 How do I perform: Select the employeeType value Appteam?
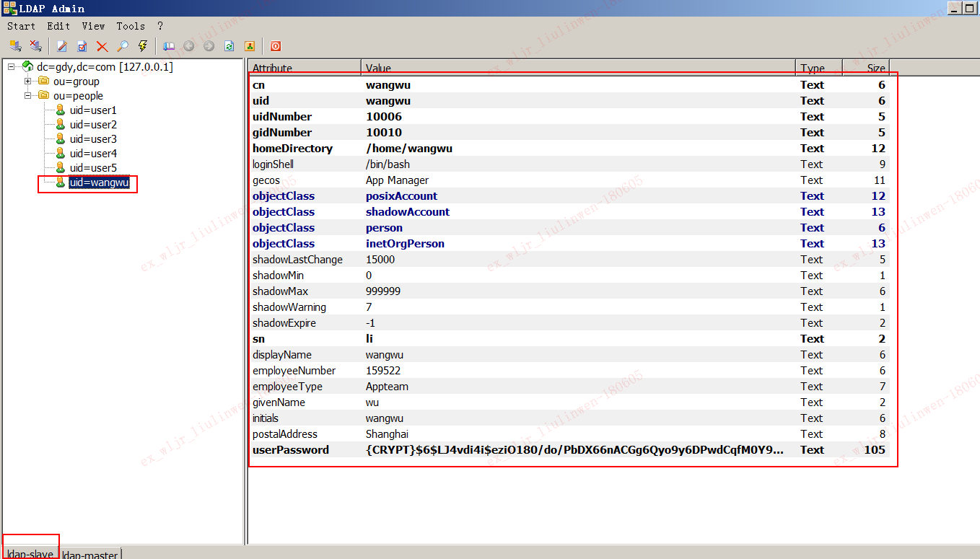pos(387,386)
